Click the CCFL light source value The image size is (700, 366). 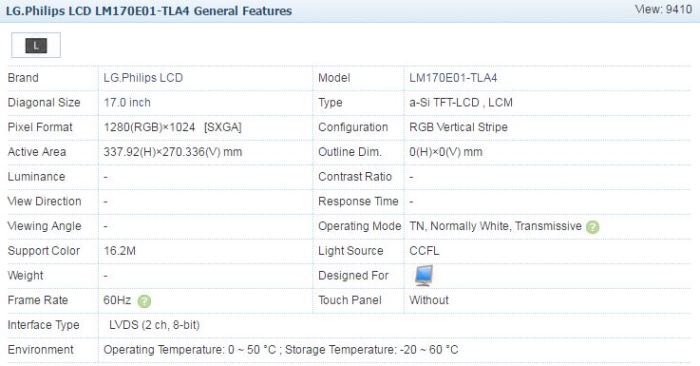[424, 251]
